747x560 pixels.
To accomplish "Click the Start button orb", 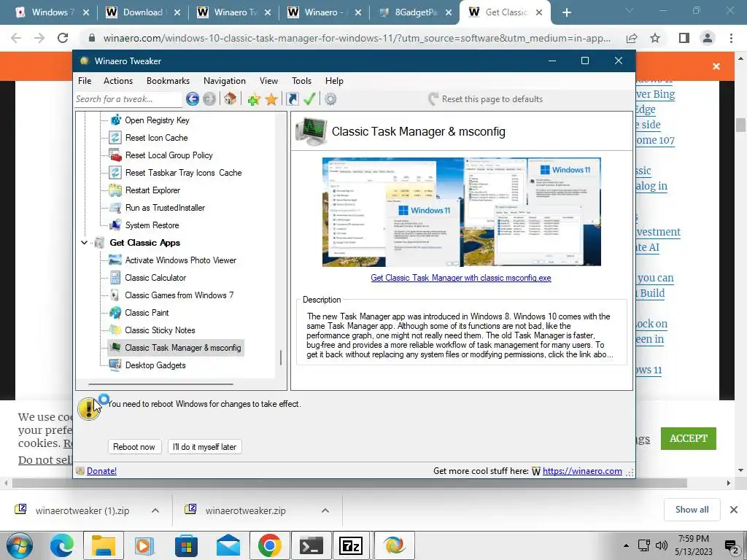I will tap(19, 546).
